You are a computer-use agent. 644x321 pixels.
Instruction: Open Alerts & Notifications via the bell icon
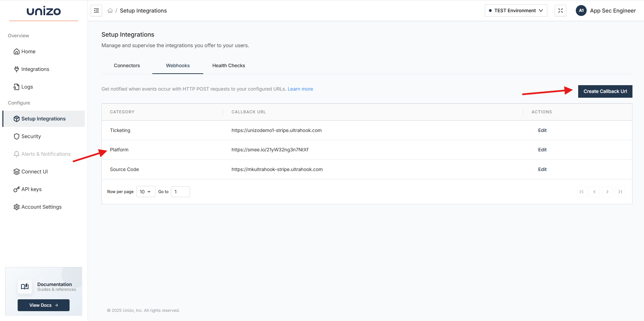[17, 154]
